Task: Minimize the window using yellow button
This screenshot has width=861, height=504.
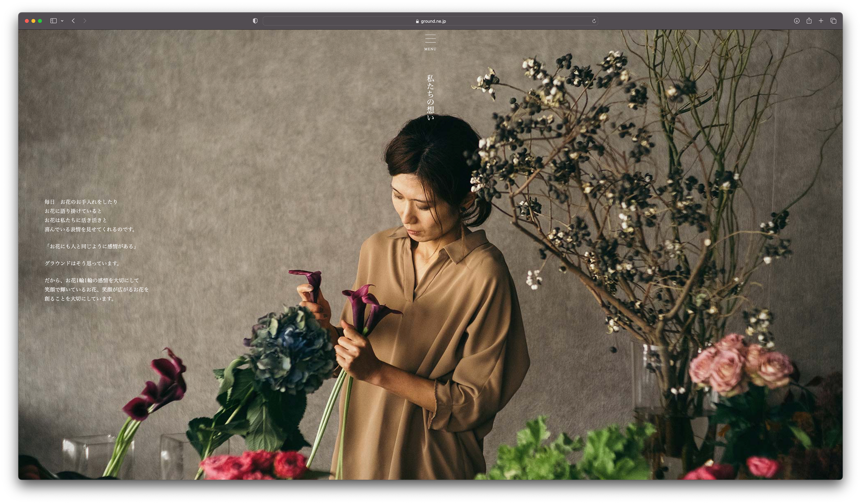Action: (x=33, y=21)
